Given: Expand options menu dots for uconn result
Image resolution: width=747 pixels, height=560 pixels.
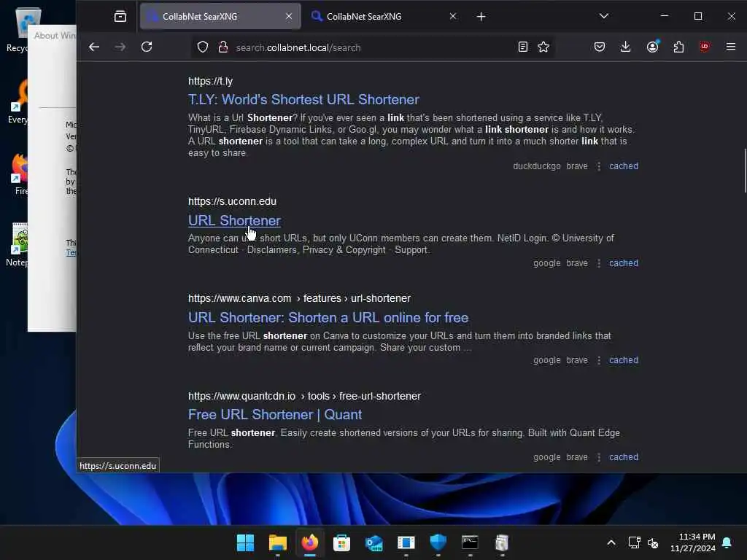Looking at the screenshot, I should 599,263.
